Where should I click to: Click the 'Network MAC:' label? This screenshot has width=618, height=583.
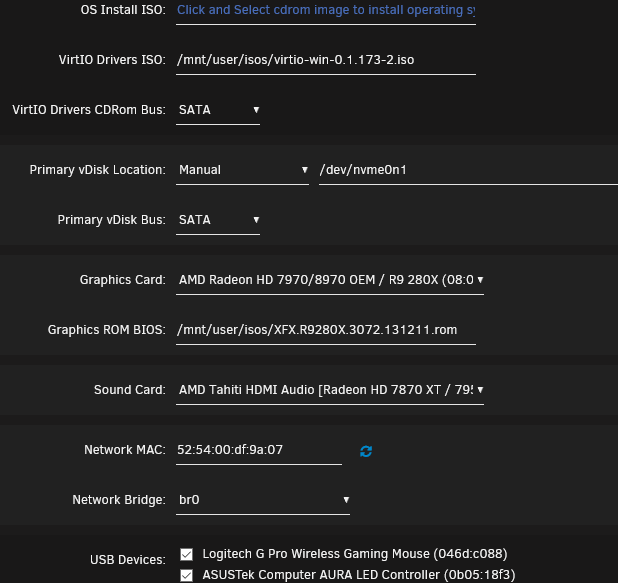click(x=125, y=450)
